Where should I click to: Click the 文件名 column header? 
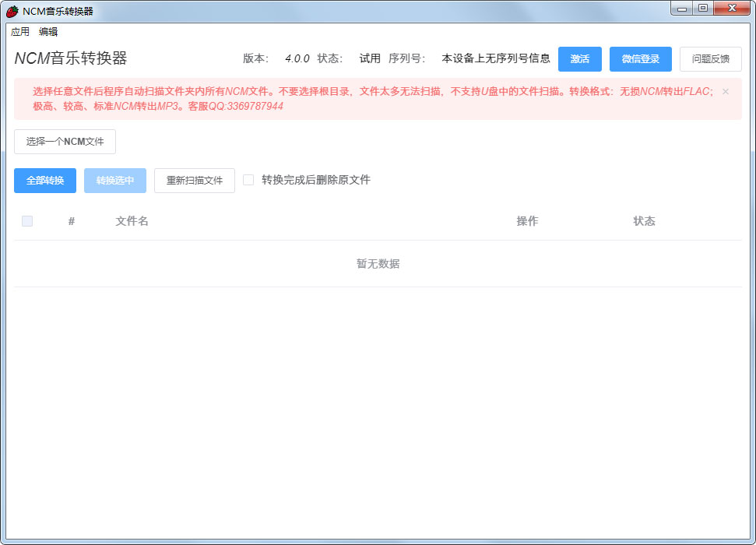click(x=131, y=220)
